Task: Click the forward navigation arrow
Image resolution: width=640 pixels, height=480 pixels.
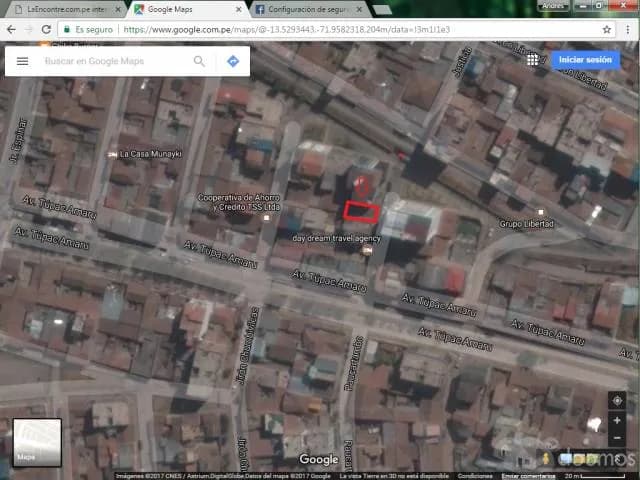Action: (x=29, y=29)
